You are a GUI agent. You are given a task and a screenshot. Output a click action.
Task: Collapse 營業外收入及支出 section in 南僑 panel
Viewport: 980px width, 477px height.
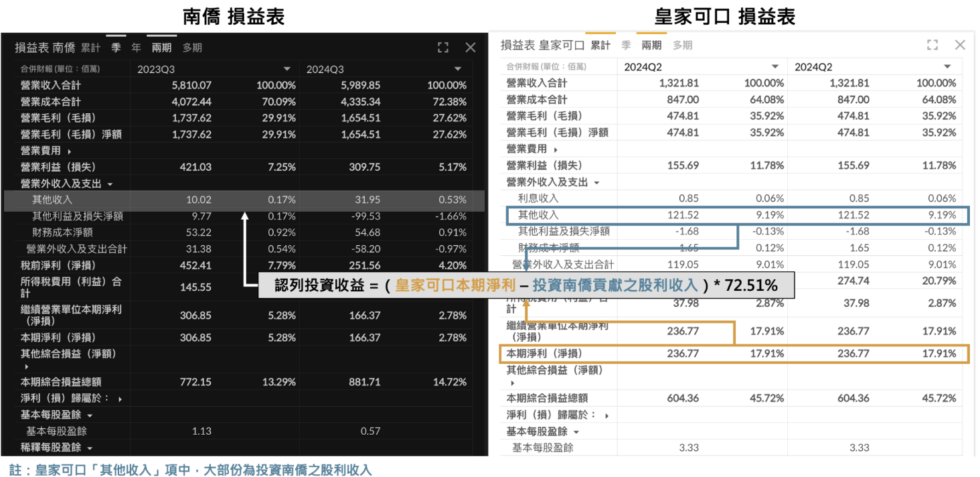pos(110,184)
